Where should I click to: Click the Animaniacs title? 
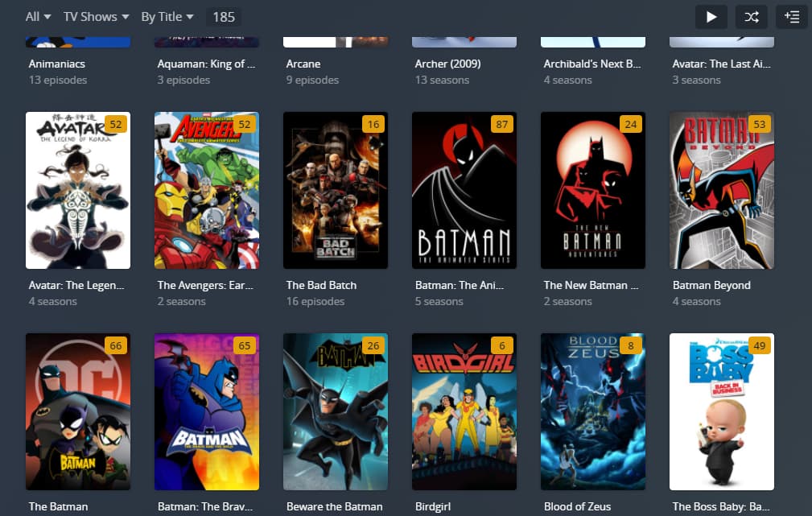tap(57, 64)
